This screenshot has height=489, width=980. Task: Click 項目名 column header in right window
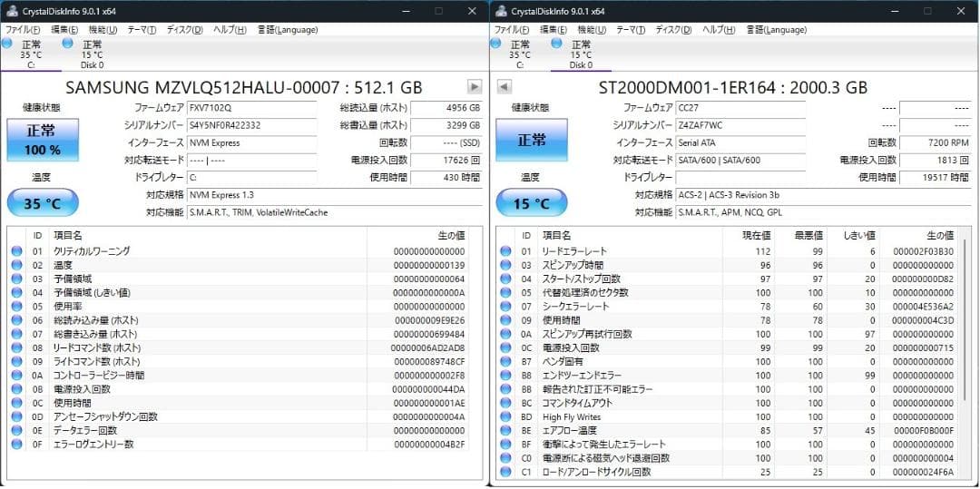(630, 236)
